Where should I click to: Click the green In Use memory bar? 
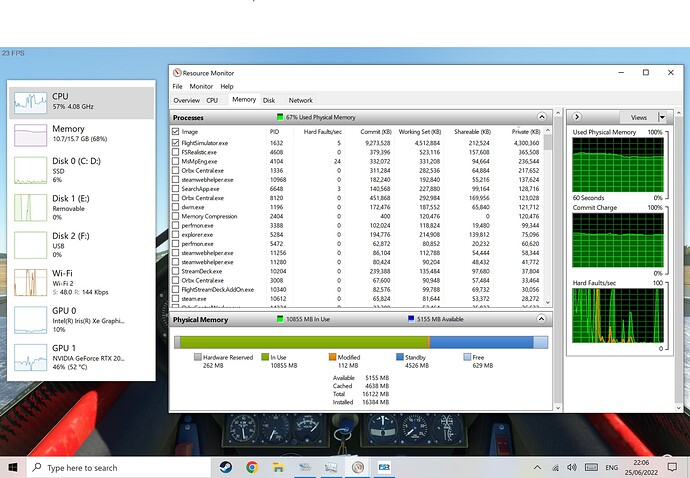(x=304, y=342)
